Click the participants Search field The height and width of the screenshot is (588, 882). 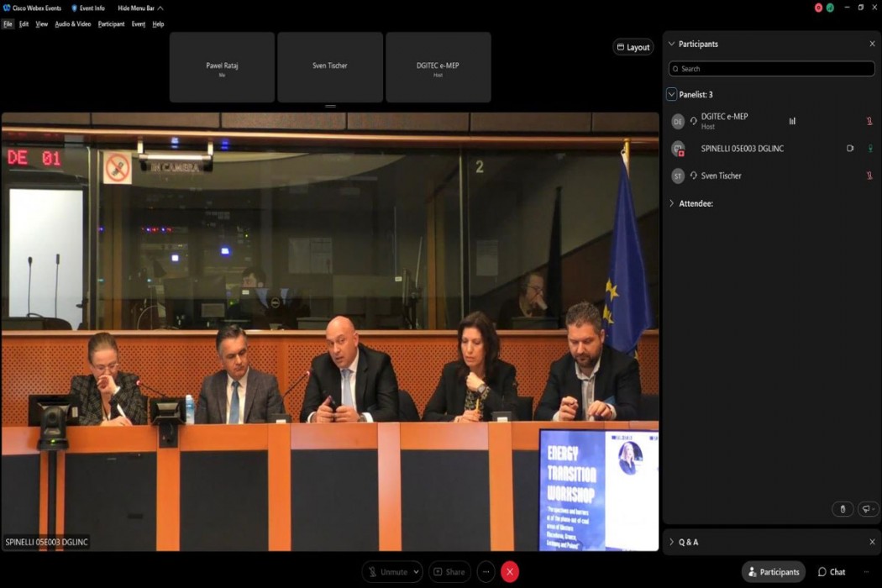[x=771, y=69]
